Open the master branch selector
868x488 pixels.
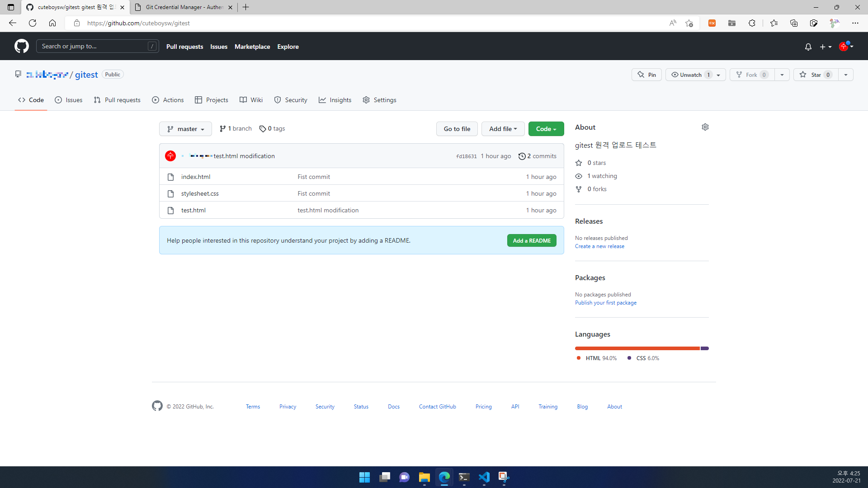(x=185, y=129)
